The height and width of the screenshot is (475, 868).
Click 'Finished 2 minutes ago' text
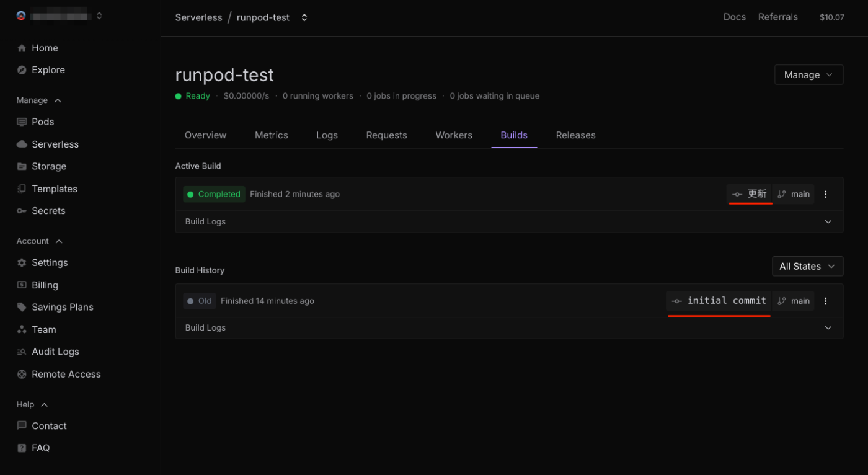294,194
